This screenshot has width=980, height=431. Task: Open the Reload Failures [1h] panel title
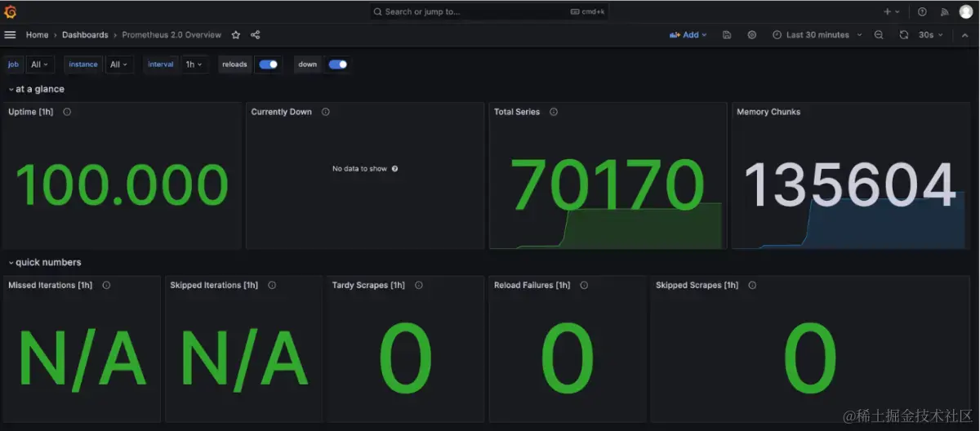(x=532, y=285)
